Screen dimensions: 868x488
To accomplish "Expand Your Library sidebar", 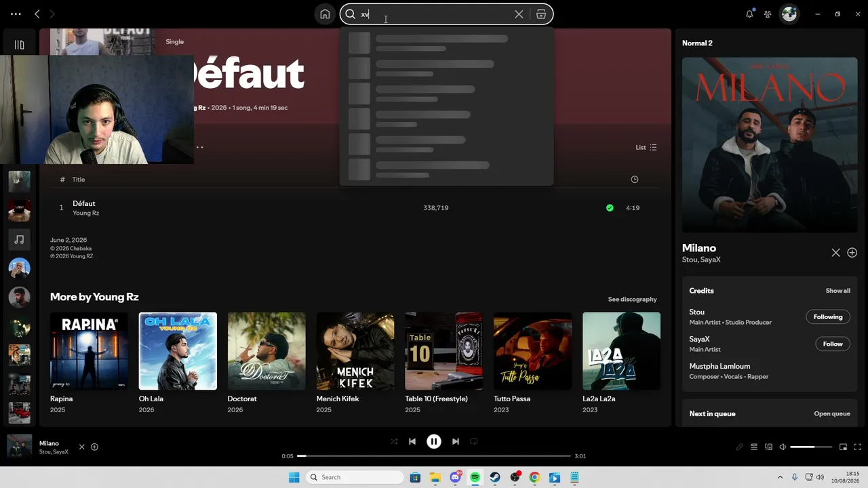I will (19, 45).
